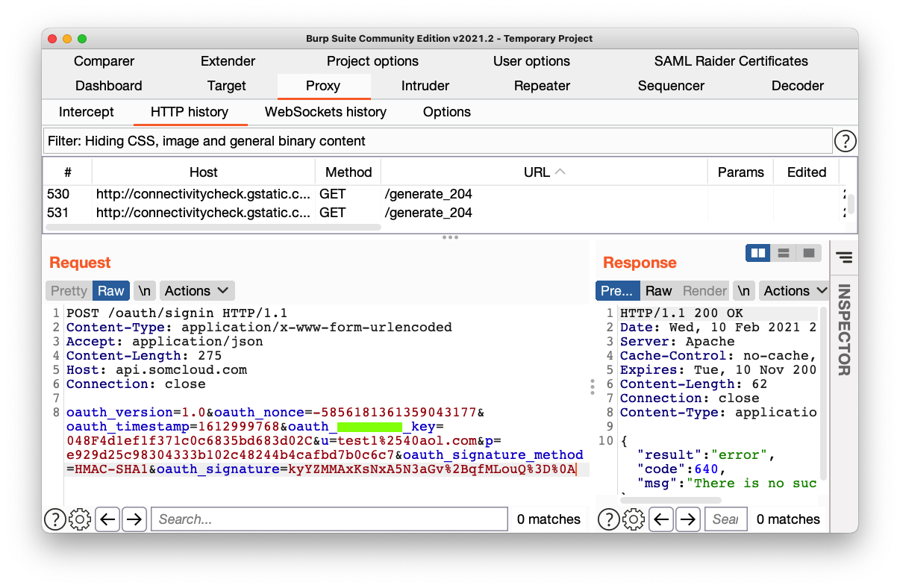Click the HTTP/1.1 200 OK response line

pos(681,313)
